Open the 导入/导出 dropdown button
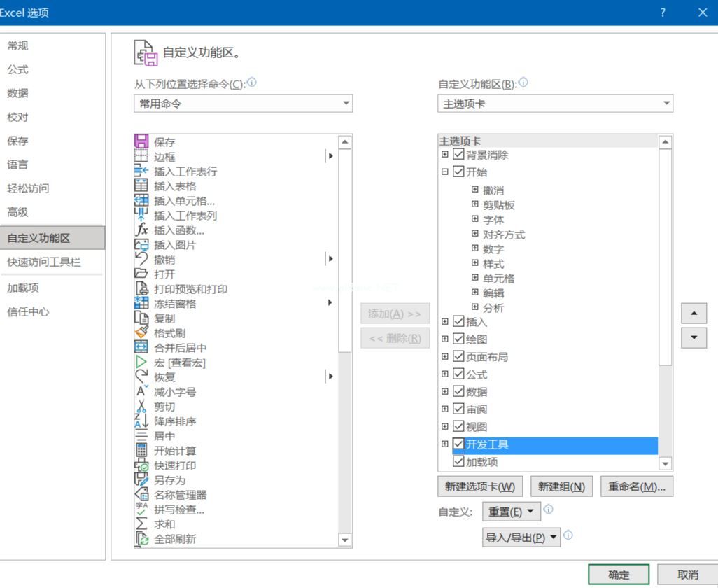This screenshot has height=588, width=718. pos(521,537)
